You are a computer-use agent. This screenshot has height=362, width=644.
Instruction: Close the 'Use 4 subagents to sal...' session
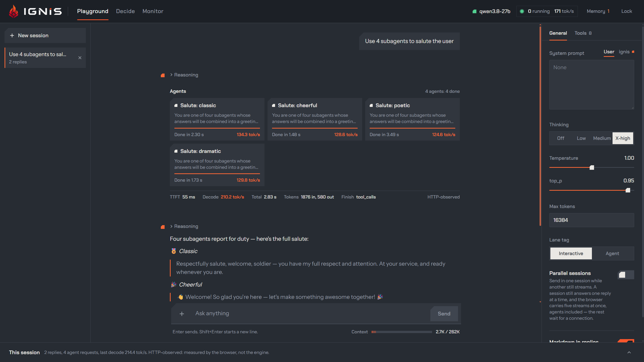[80, 58]
